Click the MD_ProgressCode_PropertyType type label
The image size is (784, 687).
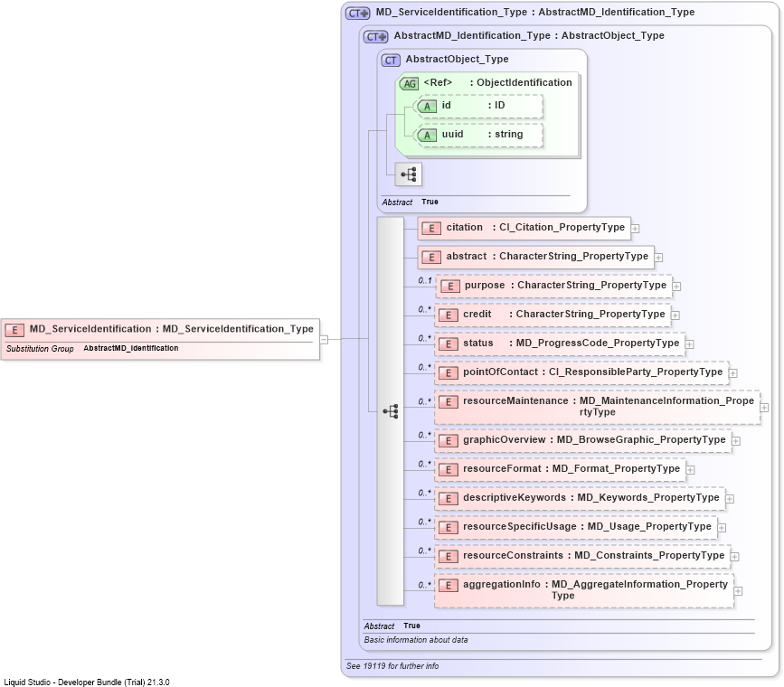(x=598, y=343)
